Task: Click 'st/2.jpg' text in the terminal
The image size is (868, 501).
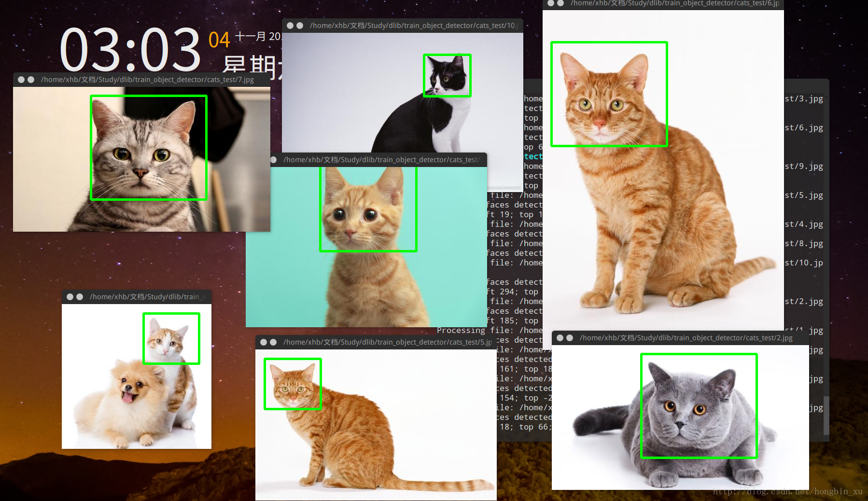Action: coord(804,302)
